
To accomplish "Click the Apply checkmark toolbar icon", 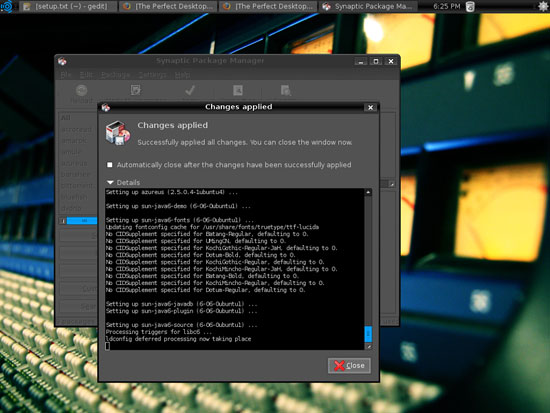I will (190, 90).
